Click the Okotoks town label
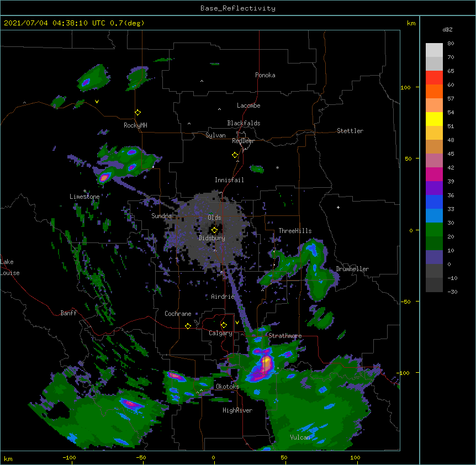Viewport: 476px width, 465px height. tap(228, 387)
